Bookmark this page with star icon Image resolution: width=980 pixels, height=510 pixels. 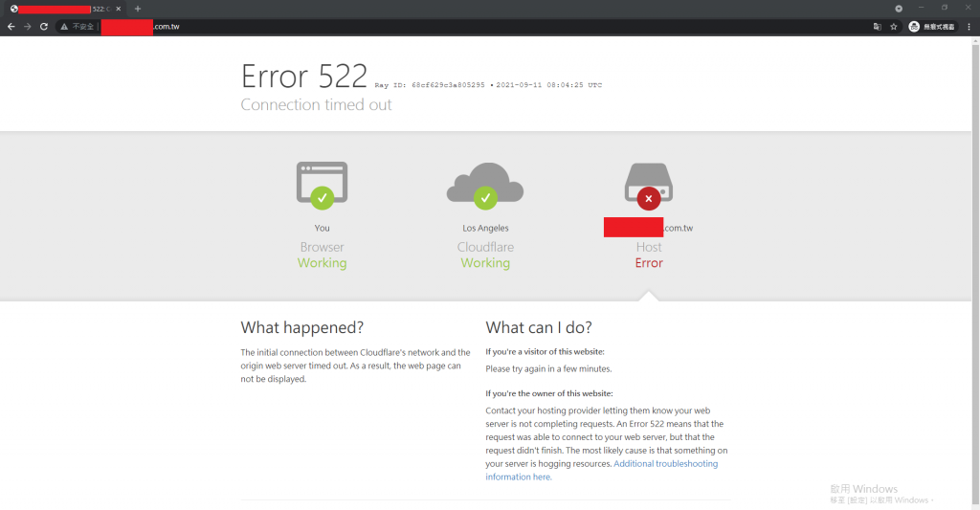pyautogui.click(x=894, y=26)
